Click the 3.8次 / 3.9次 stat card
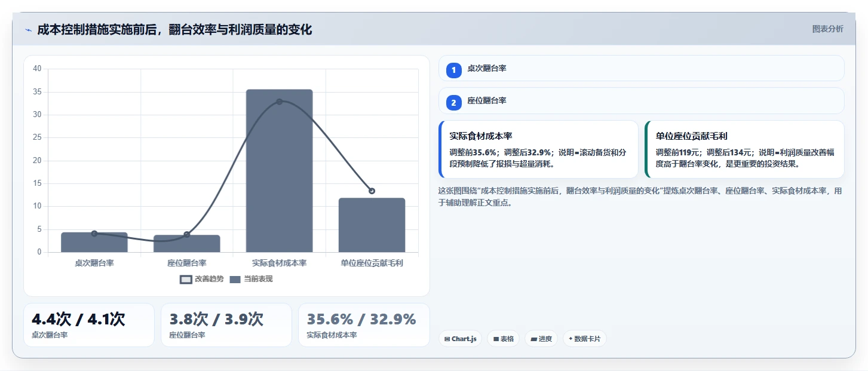The width and height of the screenshot is (868, 371). coord(226,325)
